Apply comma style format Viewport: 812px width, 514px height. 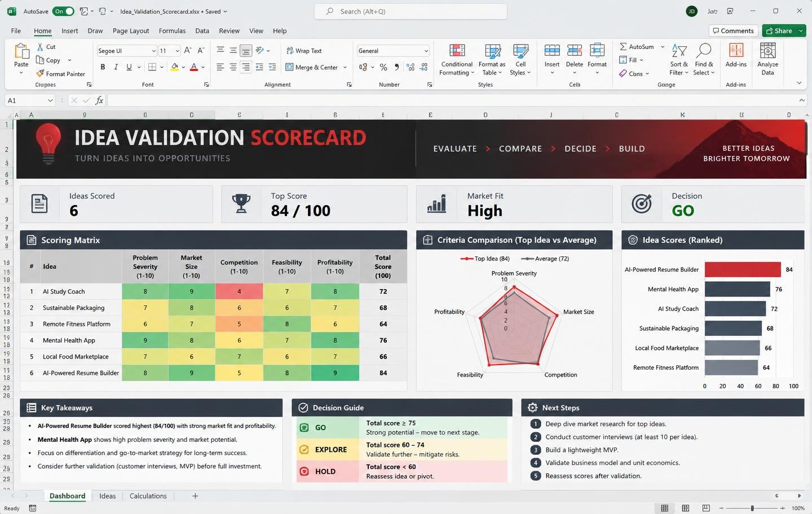pyautogui.click(x=396, y=67)
